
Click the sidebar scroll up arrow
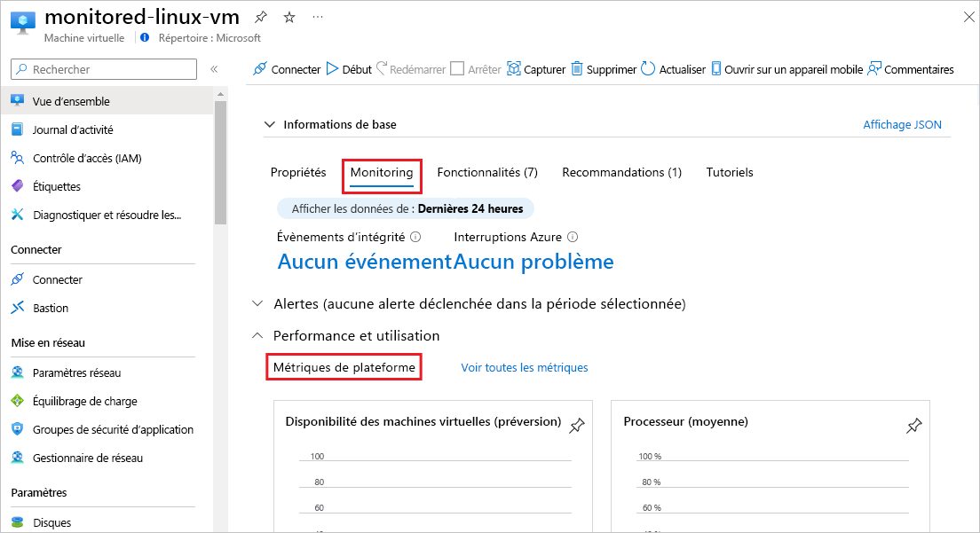pyautogui.click(x=220, y=94)
